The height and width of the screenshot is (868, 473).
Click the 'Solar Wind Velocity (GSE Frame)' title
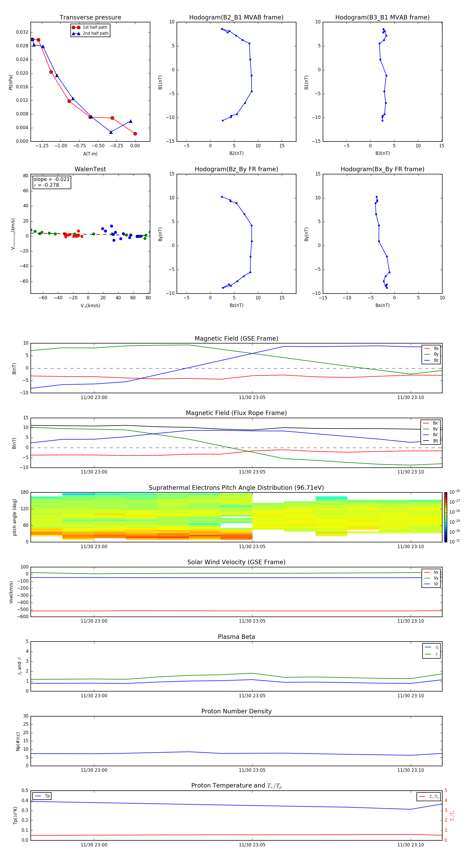[x=236, y=562]
